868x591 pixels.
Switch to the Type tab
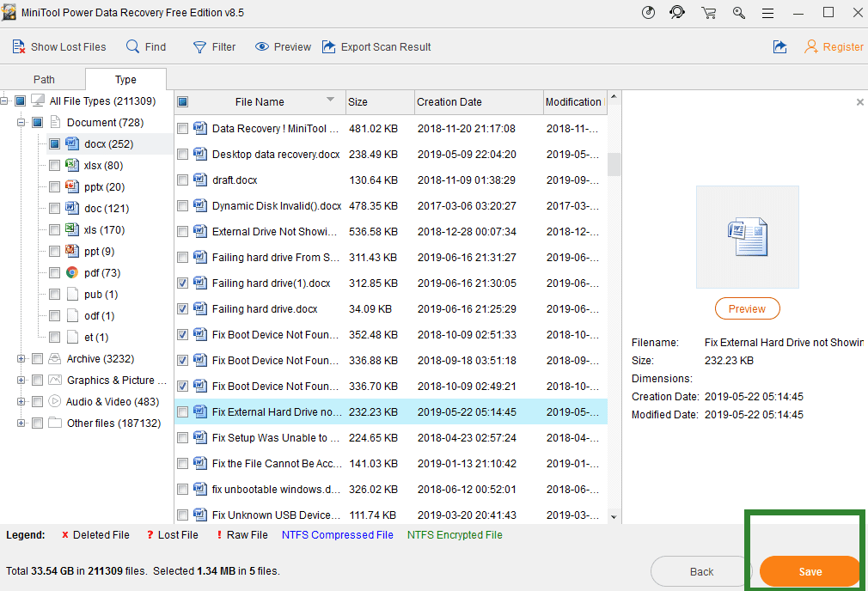125,78
